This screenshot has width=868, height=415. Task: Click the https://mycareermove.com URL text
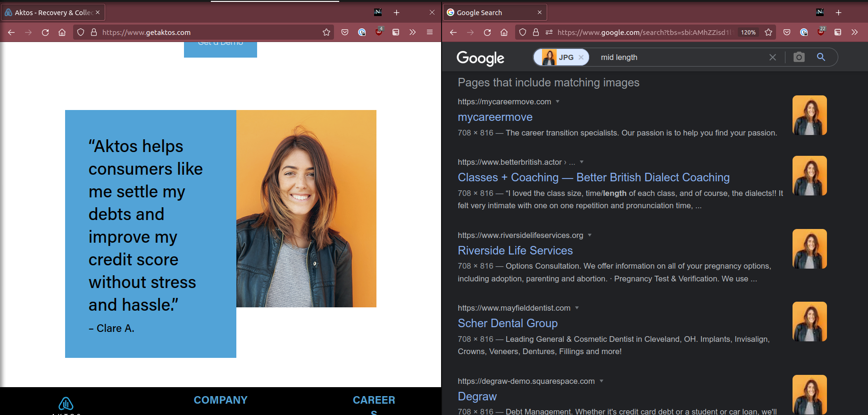(x=504, y=102)
